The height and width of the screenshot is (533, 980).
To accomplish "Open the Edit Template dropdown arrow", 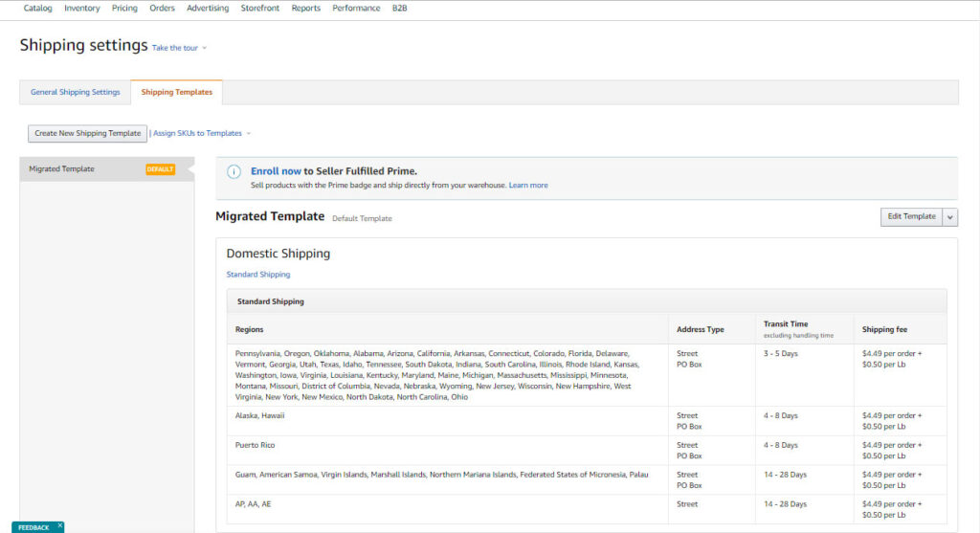I will coord(950,217).
